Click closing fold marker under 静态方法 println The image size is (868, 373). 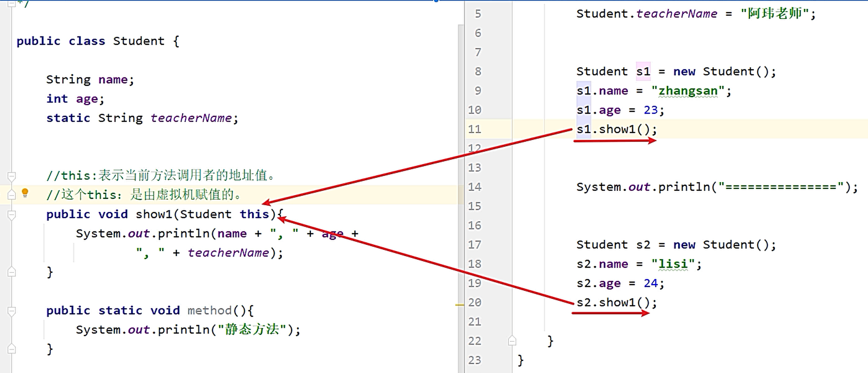coord(12,349)
